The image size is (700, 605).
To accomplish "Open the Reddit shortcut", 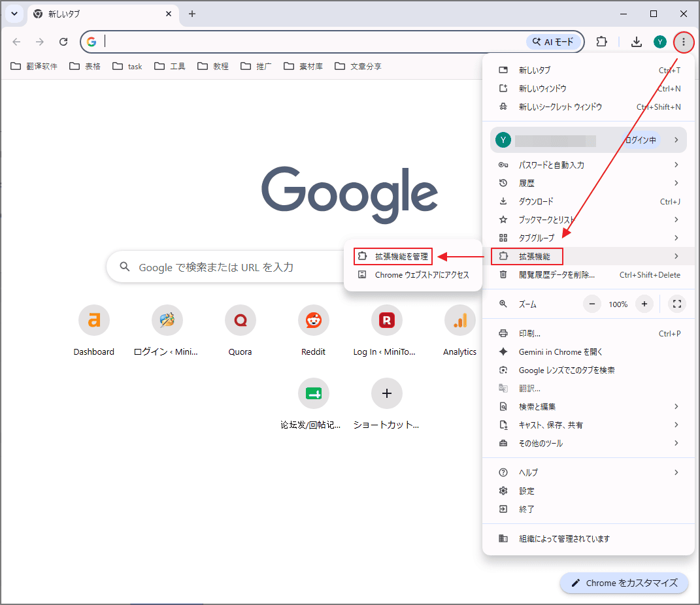I will [313, 331].
